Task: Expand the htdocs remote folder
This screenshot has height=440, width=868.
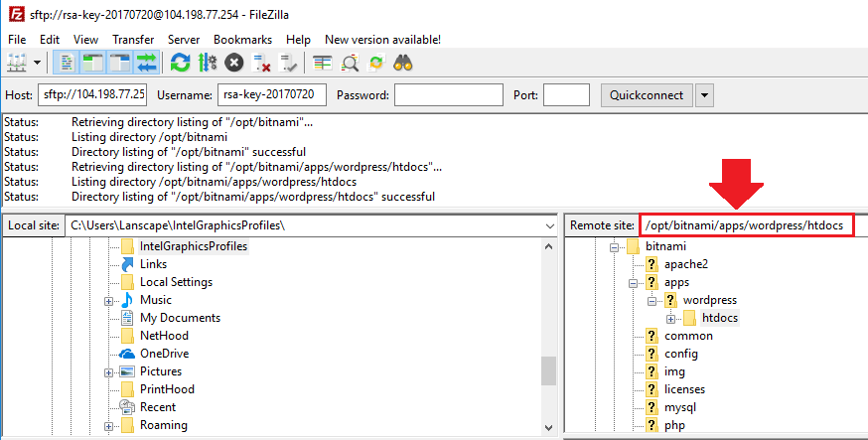Action: [x=671, y=320]
